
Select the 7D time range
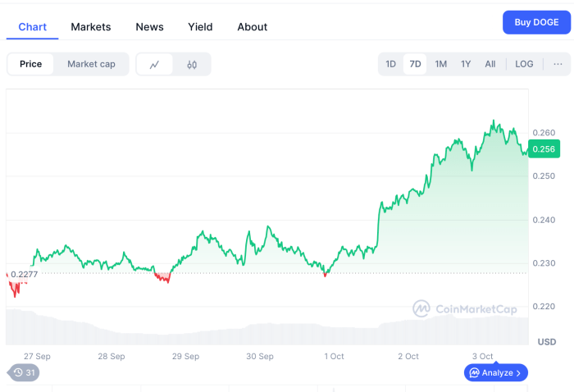(x=415, y=64)
